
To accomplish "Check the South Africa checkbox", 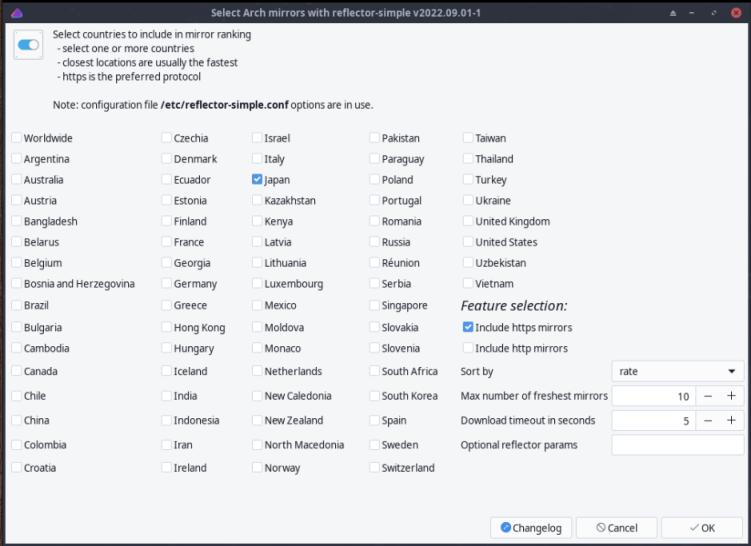I will pos(375,371).
